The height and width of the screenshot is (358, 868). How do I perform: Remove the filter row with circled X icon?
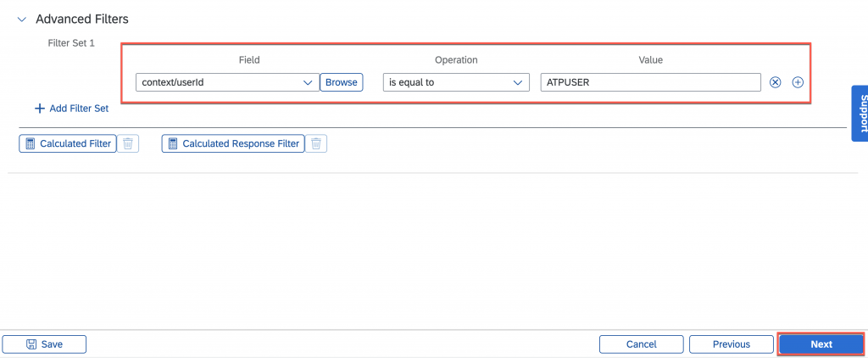click(x=775, y=82)
